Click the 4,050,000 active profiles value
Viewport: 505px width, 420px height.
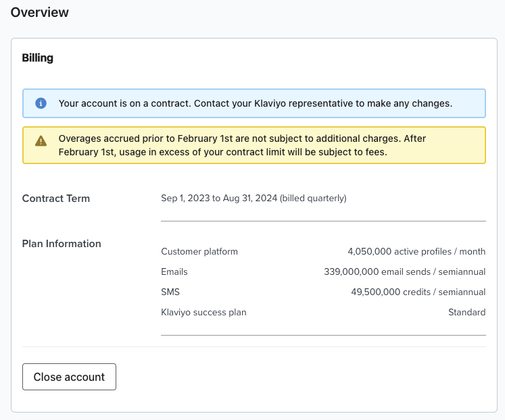[416, 251]
